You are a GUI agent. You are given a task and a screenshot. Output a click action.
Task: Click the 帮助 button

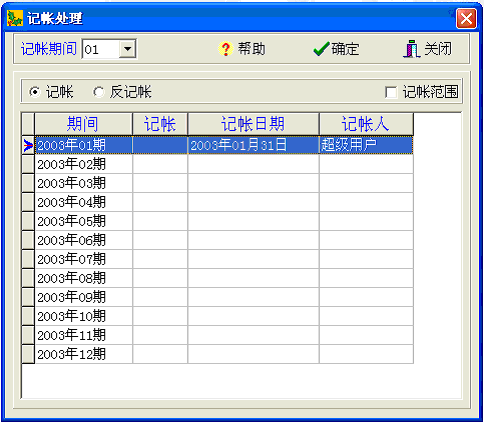click(242, 49)
